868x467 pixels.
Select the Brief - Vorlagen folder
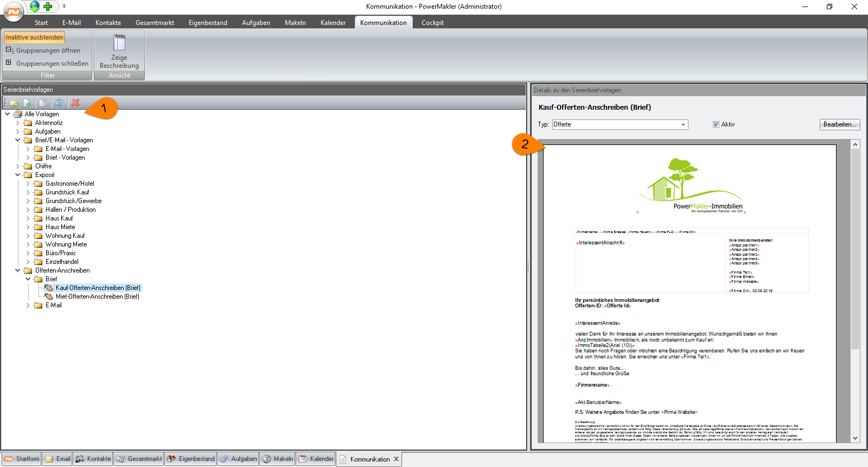(65, 157)
